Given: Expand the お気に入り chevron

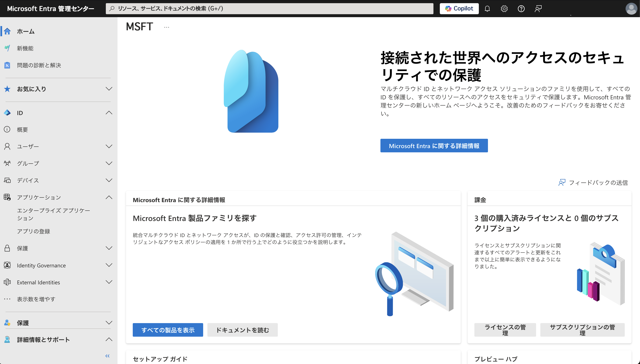Looking at the screenshot, I should click(x=109, y=89).
